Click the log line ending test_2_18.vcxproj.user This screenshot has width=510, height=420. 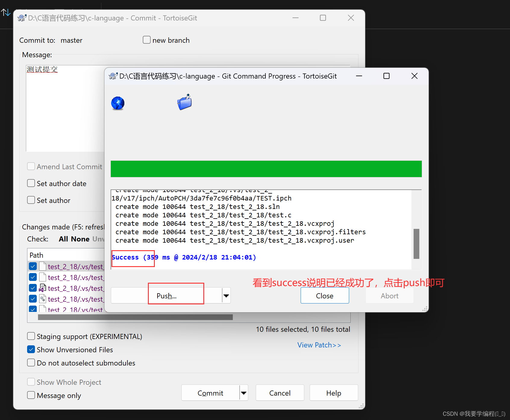[x=235, y=241]
